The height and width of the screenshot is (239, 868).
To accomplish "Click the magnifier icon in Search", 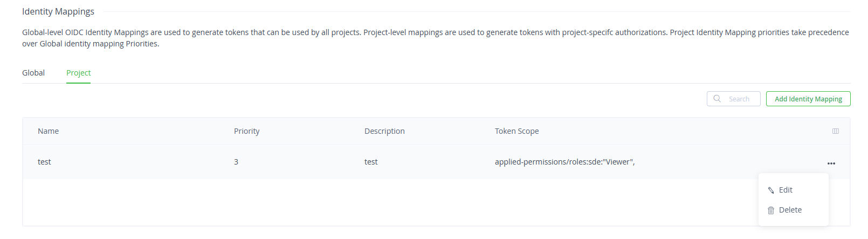I will click(x=717, y=99).
